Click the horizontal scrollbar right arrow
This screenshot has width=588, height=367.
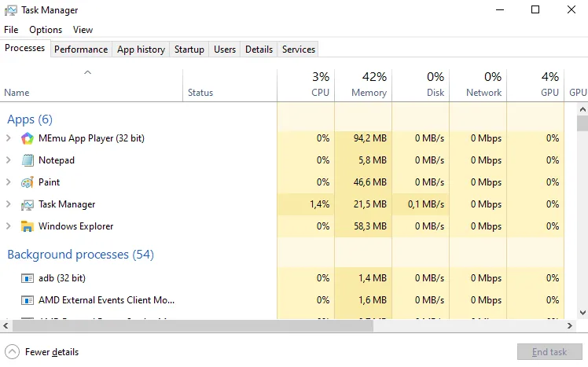(570, 326)
